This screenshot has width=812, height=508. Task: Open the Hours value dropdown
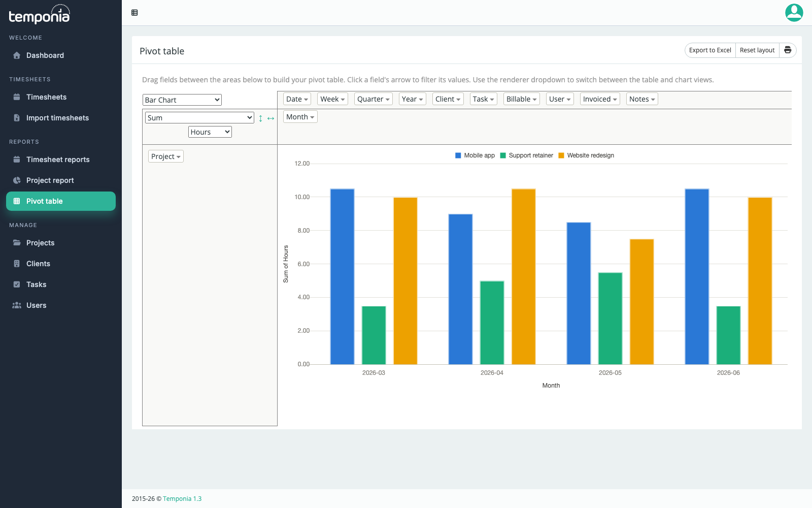point(210,132)
